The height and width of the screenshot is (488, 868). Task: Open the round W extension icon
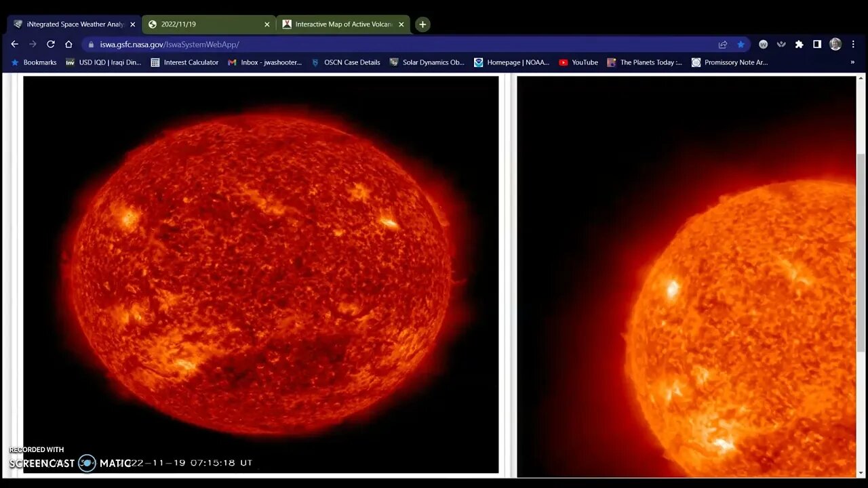pos(763,44)
